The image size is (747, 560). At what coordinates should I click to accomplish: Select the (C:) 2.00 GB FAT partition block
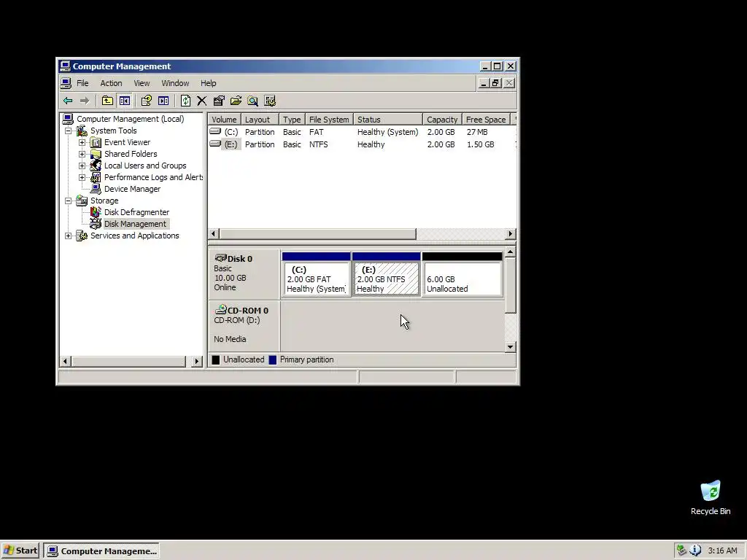click(x=317, y=274)
